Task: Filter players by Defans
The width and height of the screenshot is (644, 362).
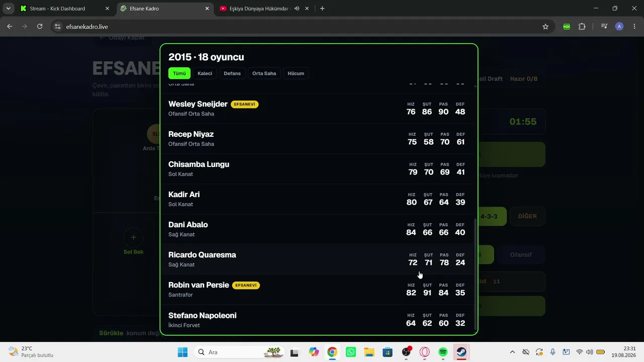Action: pyautogui.click(x=232, y=73)
